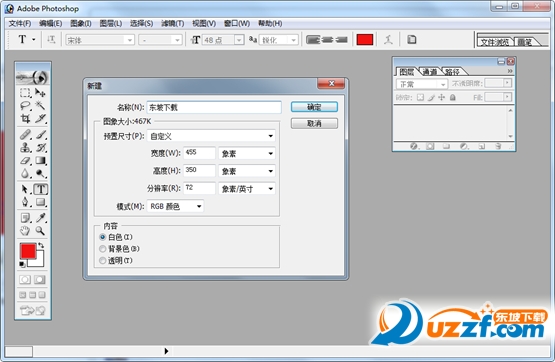Select the Move tool
The width and height of the screenshot is (555, 362).
tap(40, 93)
